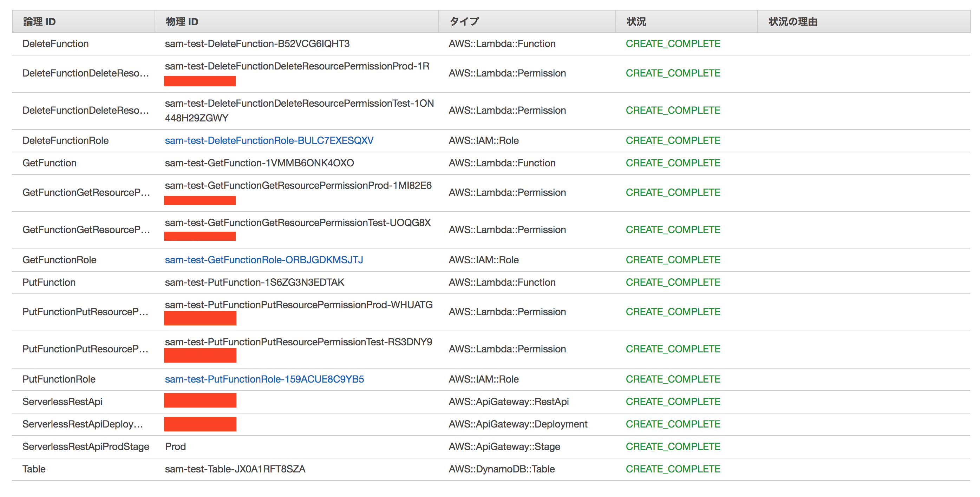Select the DeleteFunctionRole logical ID cell
This screenshot has height=497, width=980.
65,141
